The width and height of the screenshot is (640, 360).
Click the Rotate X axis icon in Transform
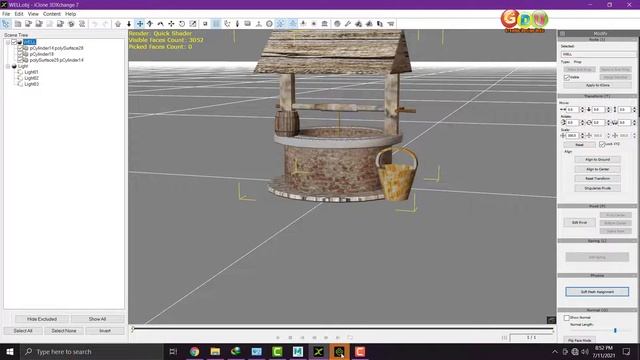pyautogui.click(x=563, y=122)
